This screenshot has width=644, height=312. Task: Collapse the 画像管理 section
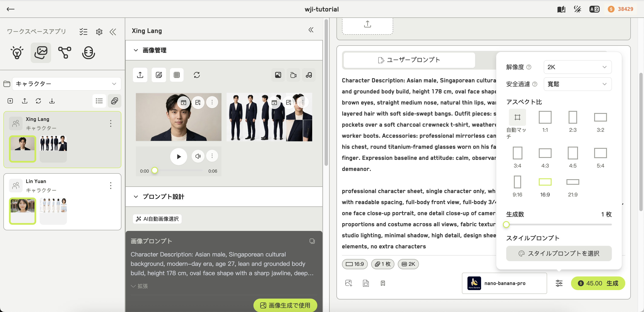[x=136, y=50]
